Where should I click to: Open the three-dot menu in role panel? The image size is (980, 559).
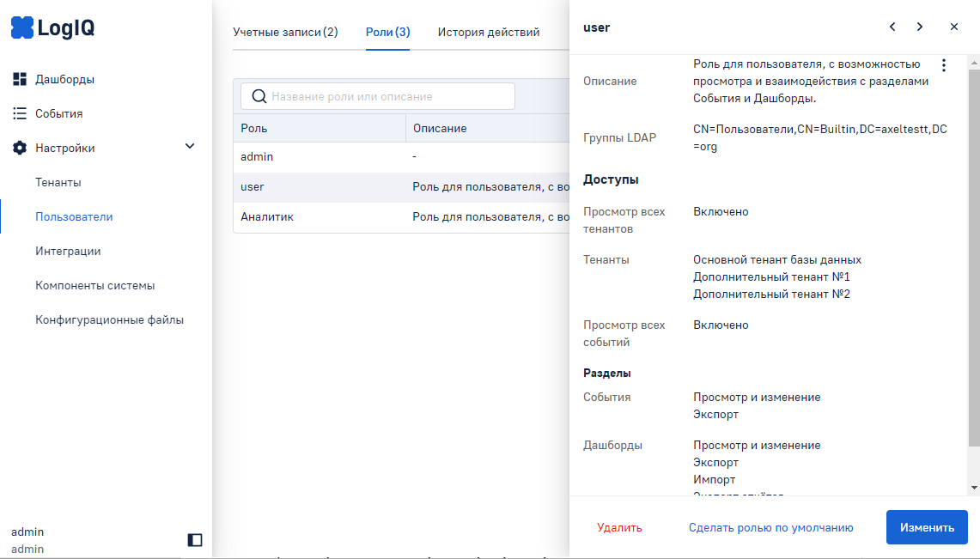click(x=944, y=65)
